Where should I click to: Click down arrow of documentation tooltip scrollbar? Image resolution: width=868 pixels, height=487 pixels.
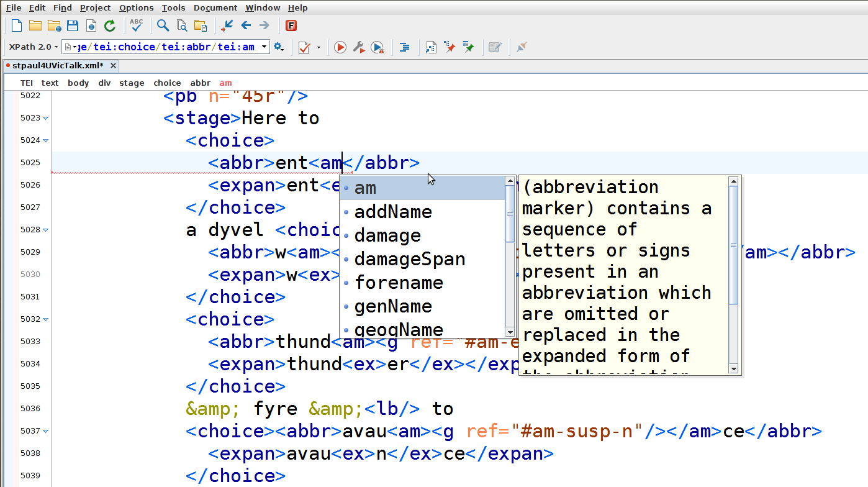[733, 369]
